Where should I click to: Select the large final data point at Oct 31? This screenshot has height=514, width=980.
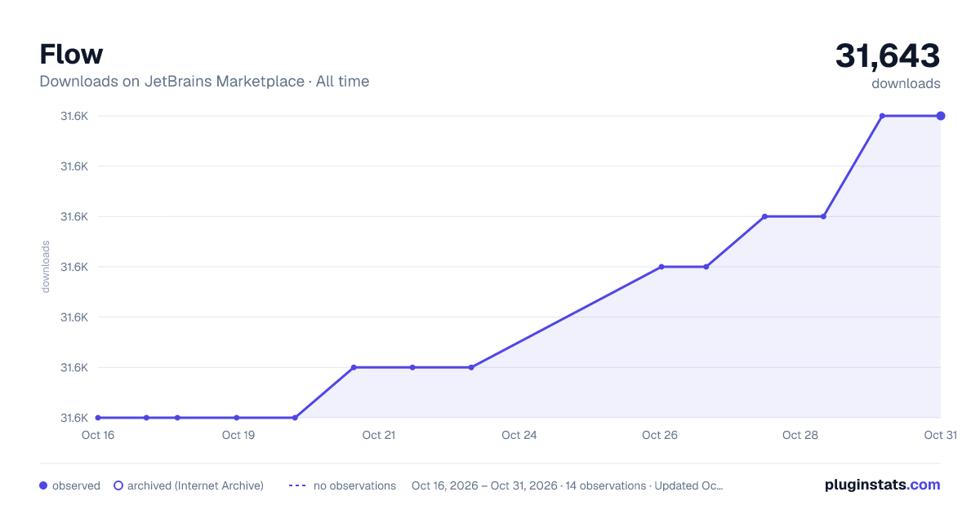(x=941, y=116)
